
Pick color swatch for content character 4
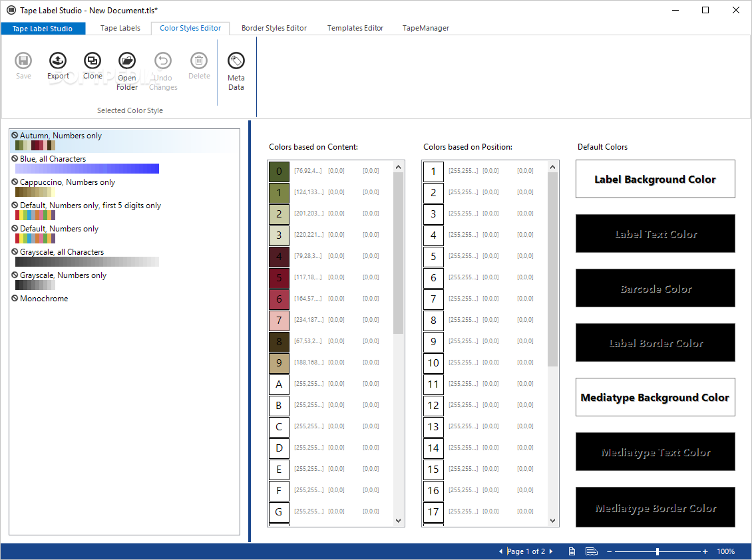pyautogui.click(x=279, y=257)
